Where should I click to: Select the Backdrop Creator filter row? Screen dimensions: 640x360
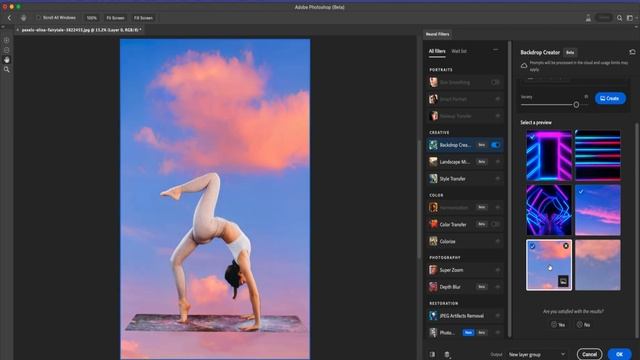point(464,145)
